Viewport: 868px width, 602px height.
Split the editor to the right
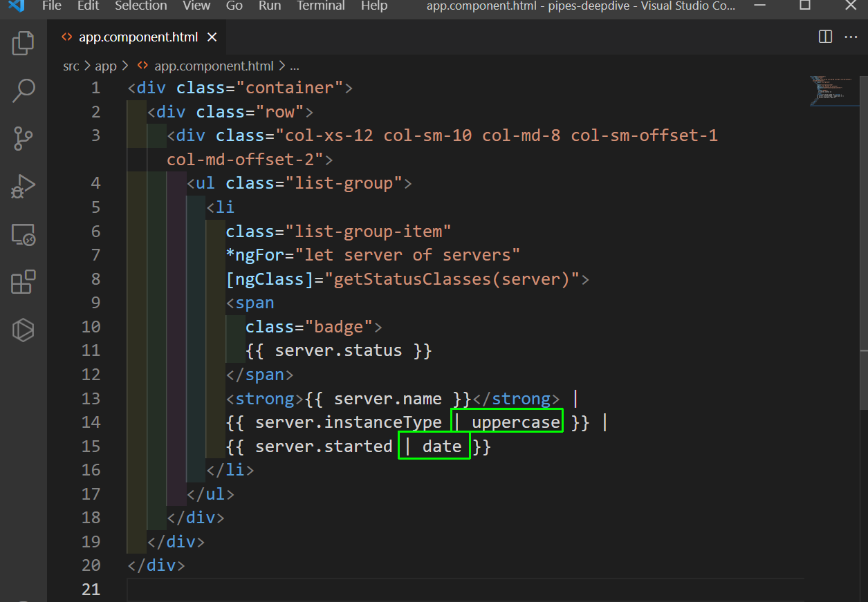tap(825, 37)
